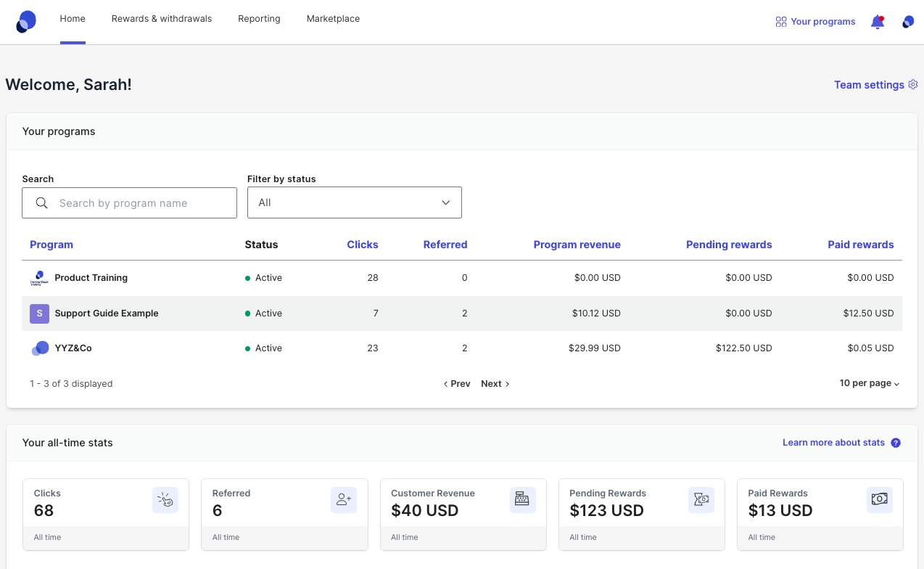The width and height of the screenshot is (924, 569).
Task: Open the 10 per page dropdown
Action: pyautogui.click(x=868, y=383)
